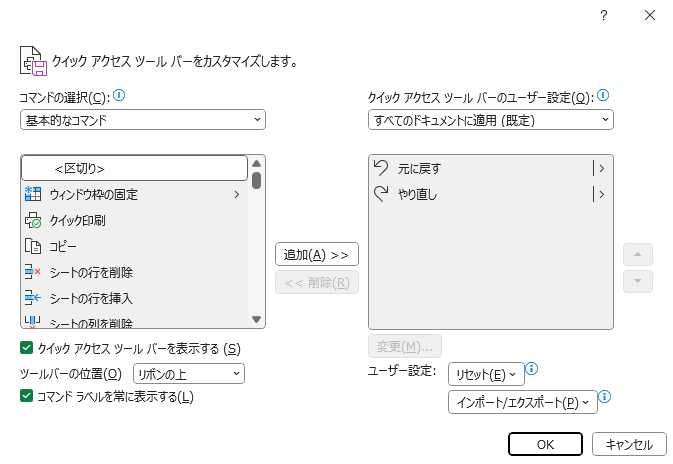Select the Redo (やり直し) icon
Viewport: 673px width, 464px height.
381,194
